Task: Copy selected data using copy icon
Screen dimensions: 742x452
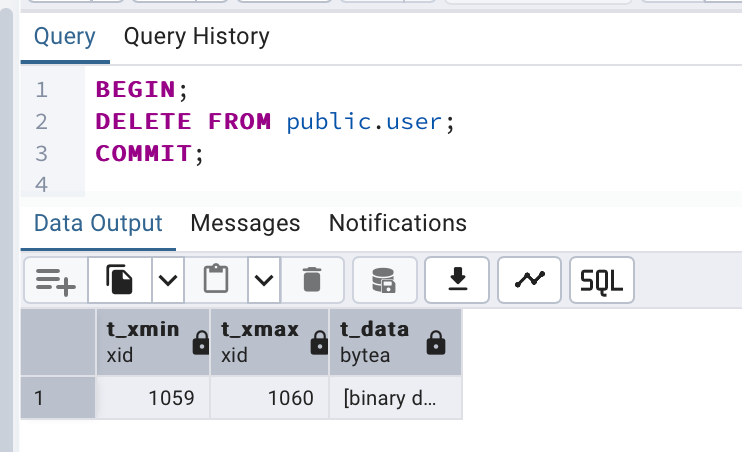Action: (120, 280)
